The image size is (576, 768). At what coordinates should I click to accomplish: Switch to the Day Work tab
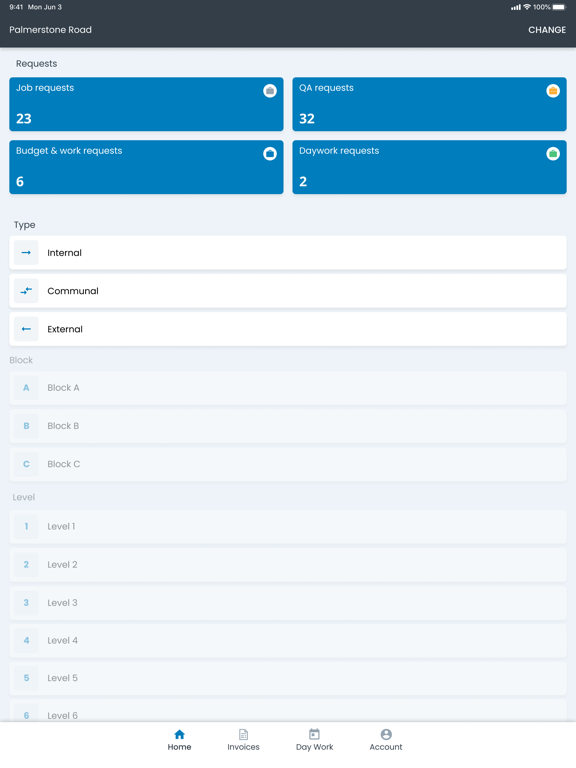(x=314, y=740)
